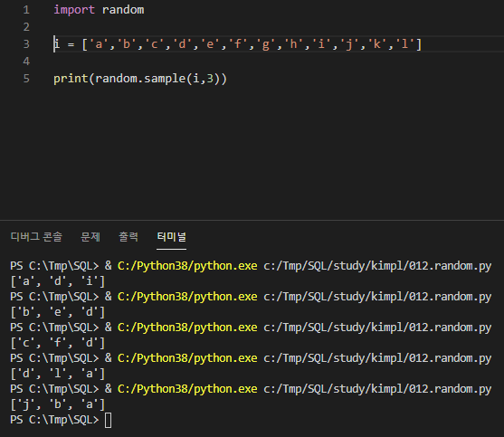
Task: Select the 출력 tab
Action: 128,237
